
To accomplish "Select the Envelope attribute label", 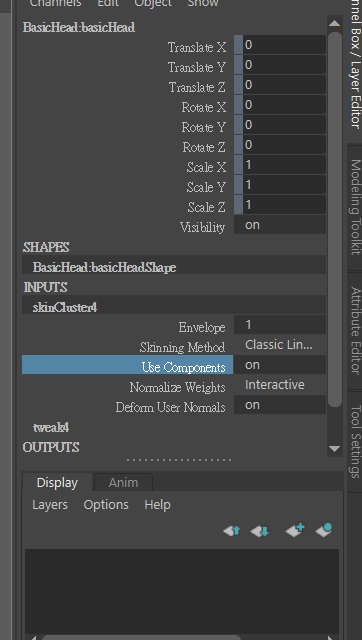I will [x=202, y=327].
